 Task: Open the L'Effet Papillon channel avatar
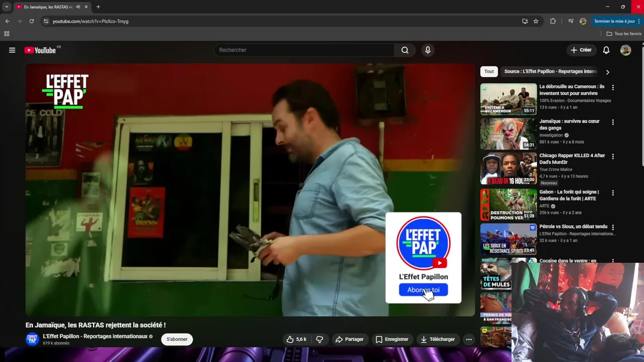(32, 339)
